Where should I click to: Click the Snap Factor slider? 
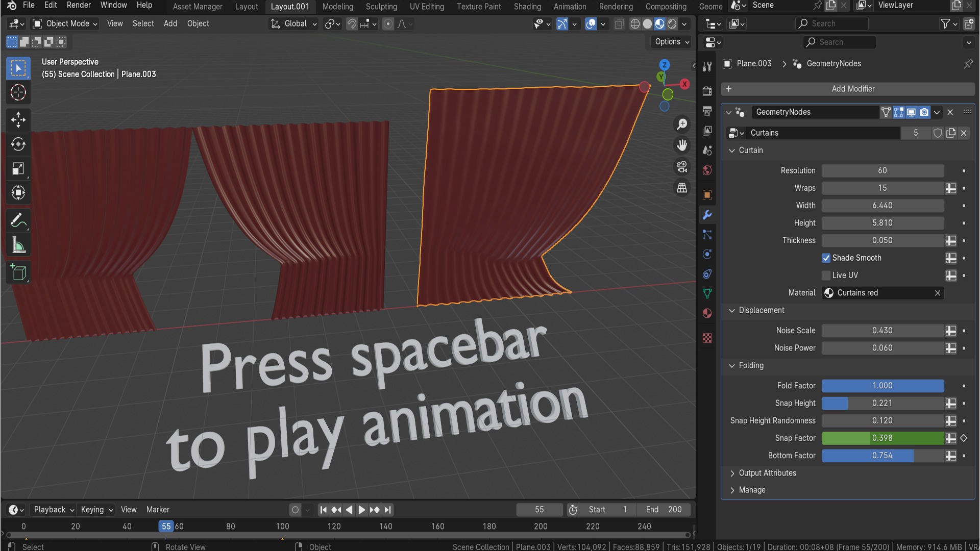pyautogui.click(x=882, y=438)
